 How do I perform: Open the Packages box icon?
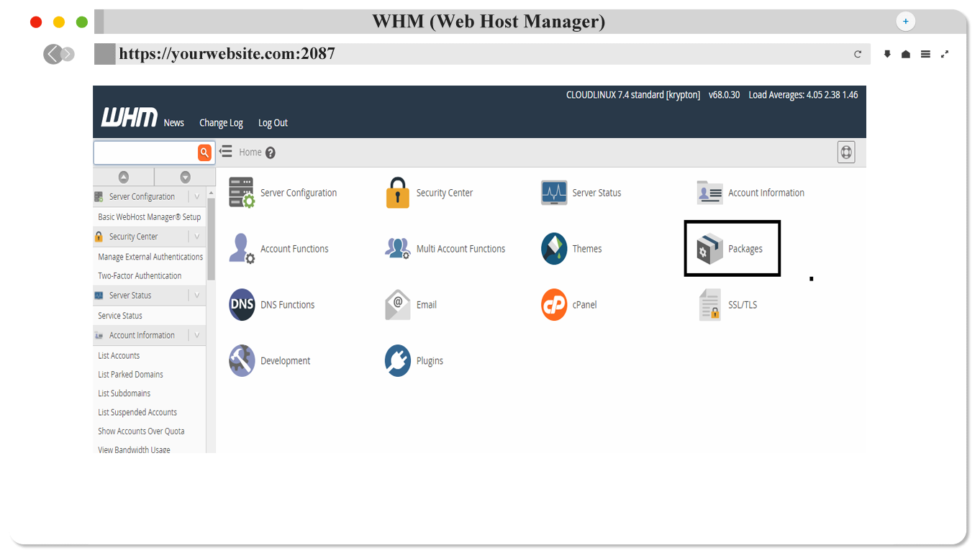click(x=710, y=249)
